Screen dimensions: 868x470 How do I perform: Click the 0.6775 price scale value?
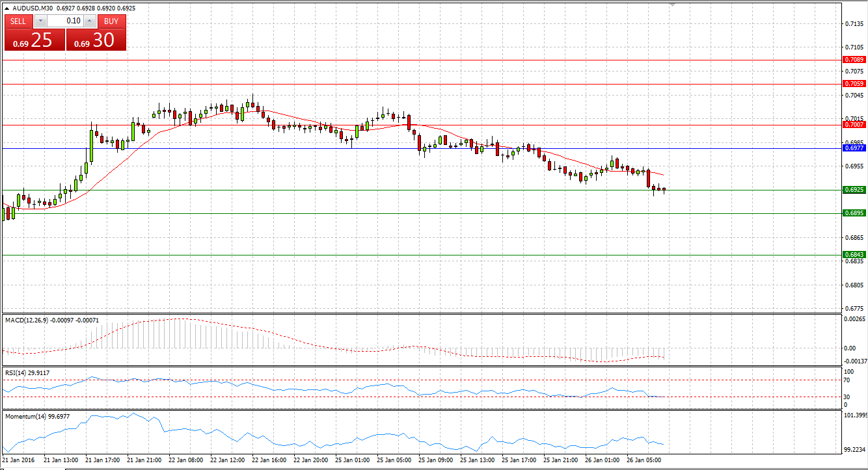click(853, 309)
